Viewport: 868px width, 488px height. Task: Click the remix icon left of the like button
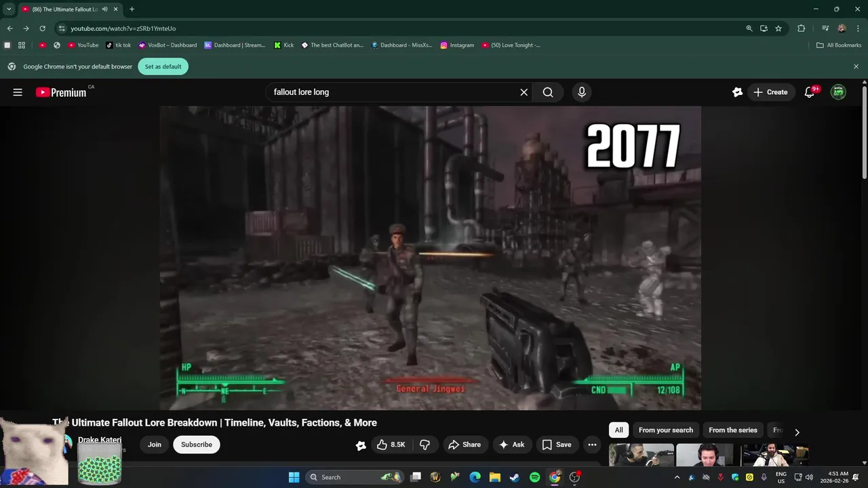pos(361,445)
